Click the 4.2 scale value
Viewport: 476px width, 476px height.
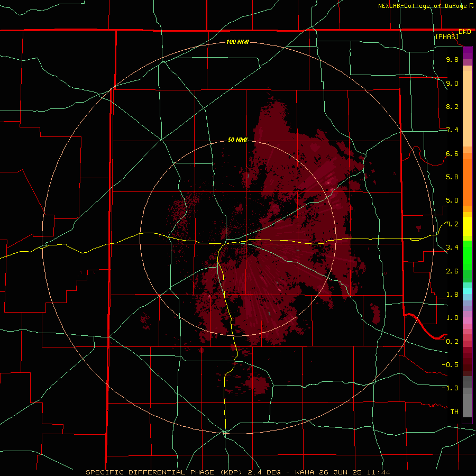click(x=452, y=224)
